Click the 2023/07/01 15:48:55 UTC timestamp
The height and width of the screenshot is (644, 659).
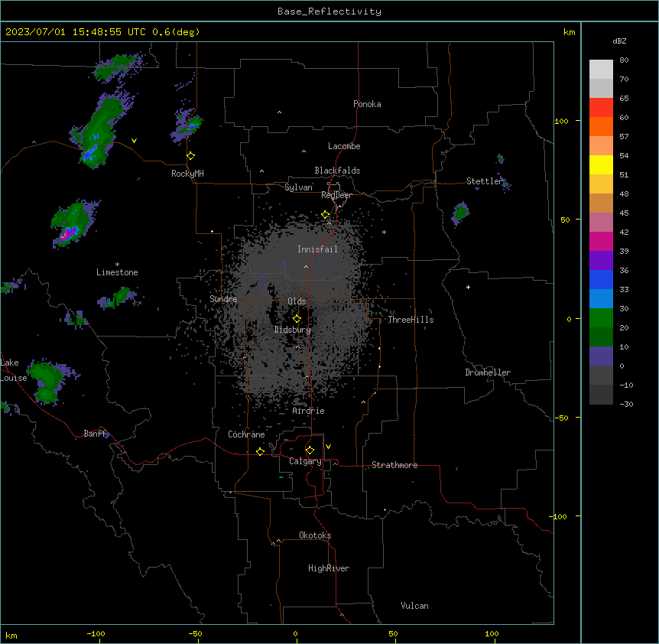(75, 32)
